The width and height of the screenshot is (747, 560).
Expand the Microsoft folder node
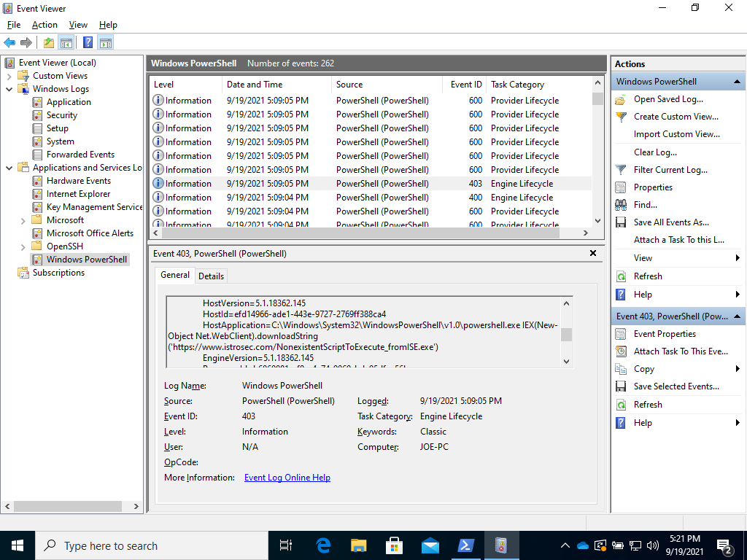point(23,220)
